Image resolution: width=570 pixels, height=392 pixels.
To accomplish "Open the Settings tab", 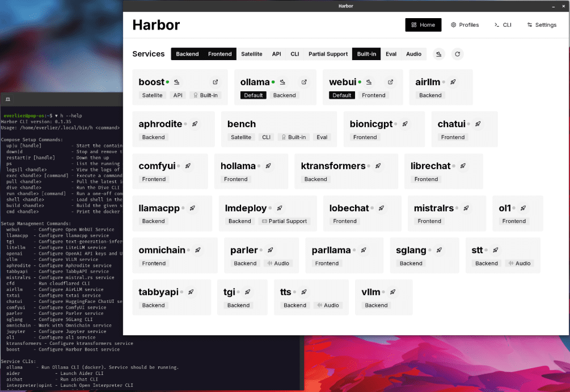I will (542, 25).
